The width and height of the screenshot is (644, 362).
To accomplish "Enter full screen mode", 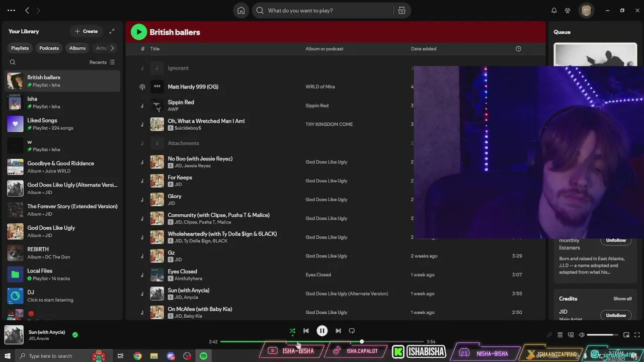I will (x=637, y=335).
